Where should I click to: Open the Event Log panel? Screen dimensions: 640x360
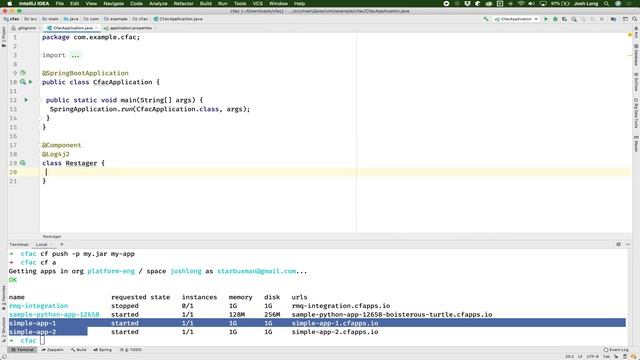click(x=616, y=350)
